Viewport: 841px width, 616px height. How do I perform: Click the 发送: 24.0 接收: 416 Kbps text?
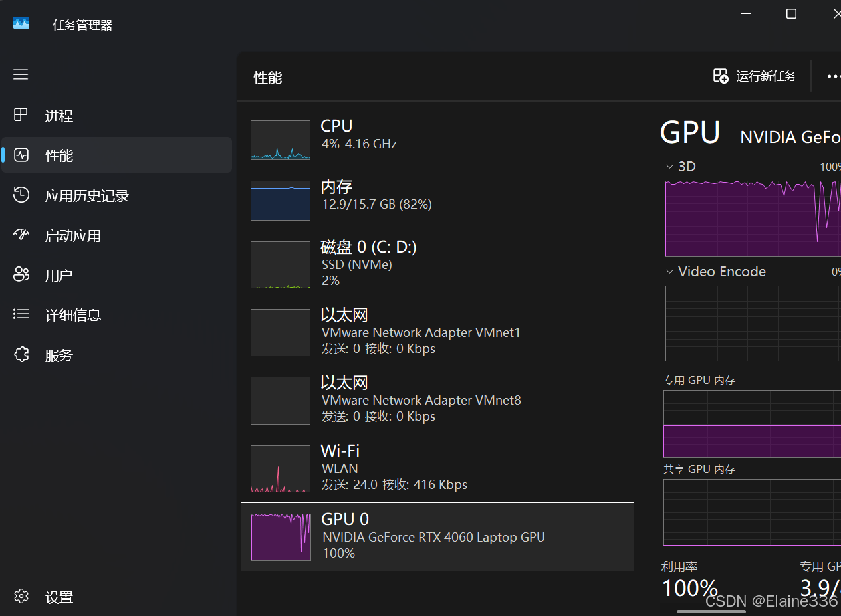point(394,484)
